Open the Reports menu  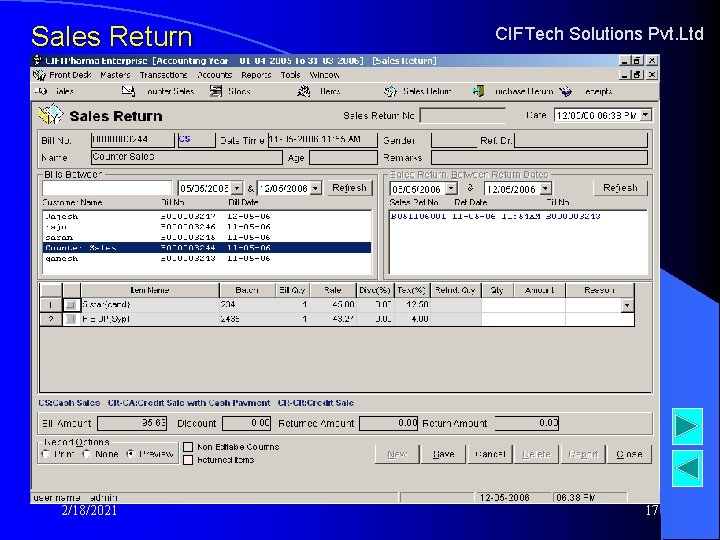(256, 75)
